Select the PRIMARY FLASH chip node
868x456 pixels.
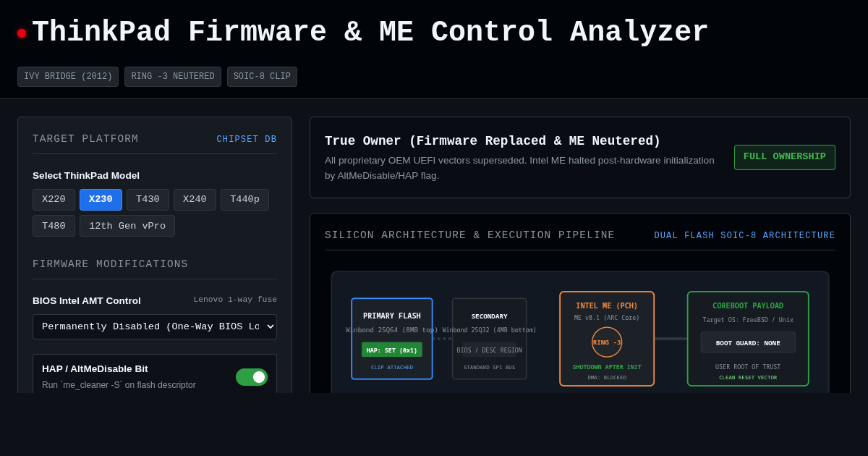tap(392, 339)
